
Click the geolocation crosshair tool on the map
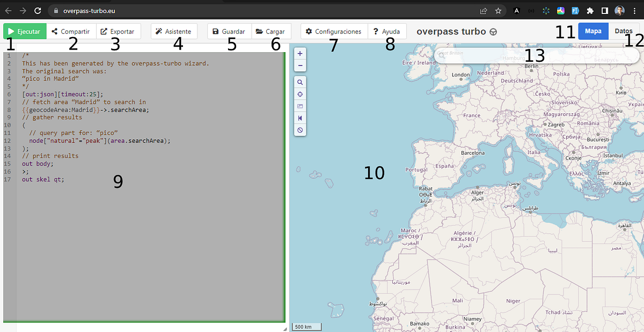pyautogui.click(x=299, y=94)
